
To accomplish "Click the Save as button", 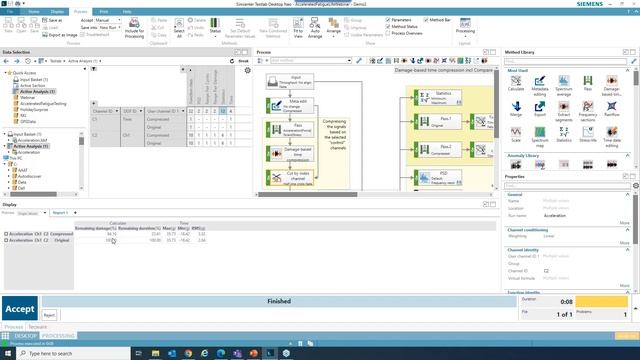I will point(52,20).
